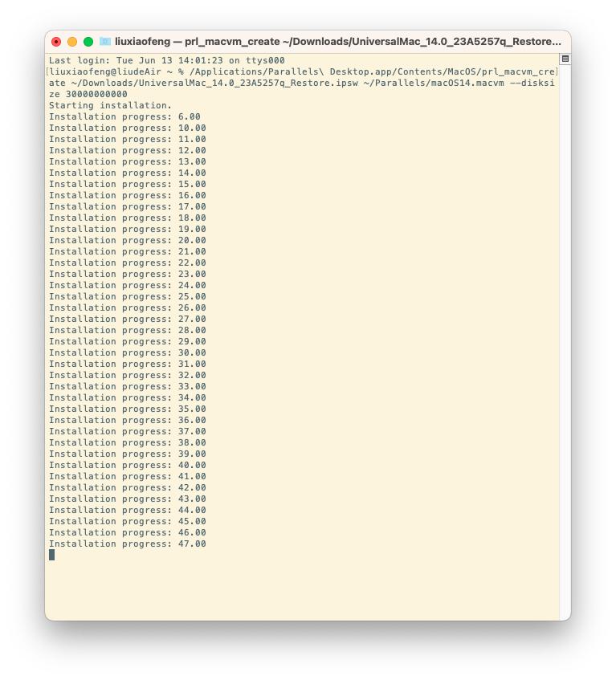This screenshot has width=616, height=680.
Task: Click 'Installation progress: 35.00' line
Action: pyautogui.click(x=127, y=409)
